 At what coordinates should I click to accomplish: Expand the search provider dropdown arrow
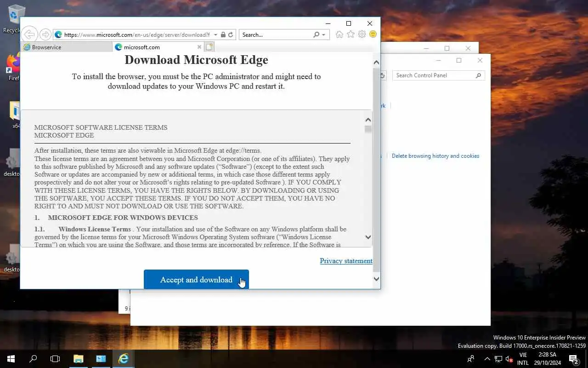tap(324, 35)
